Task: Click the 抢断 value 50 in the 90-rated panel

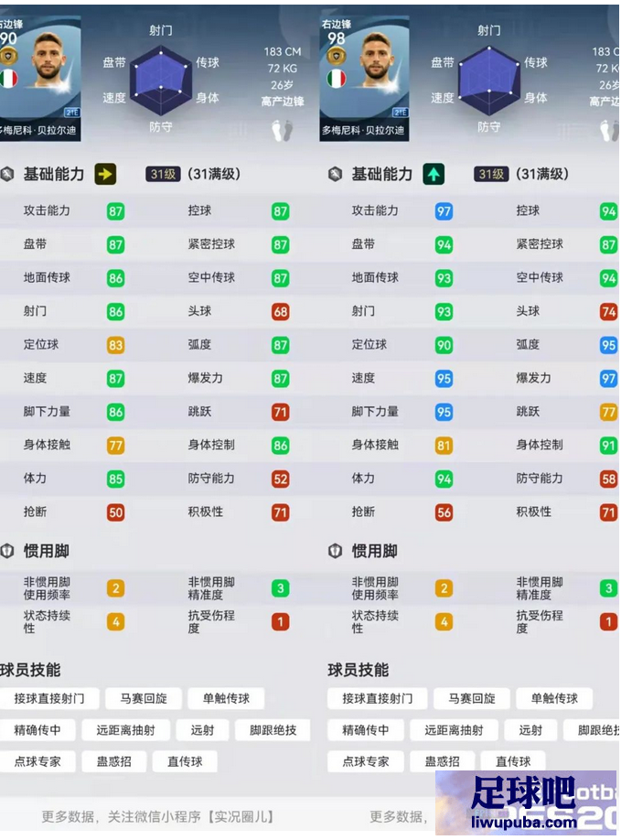Action: [x=115, y=512]
